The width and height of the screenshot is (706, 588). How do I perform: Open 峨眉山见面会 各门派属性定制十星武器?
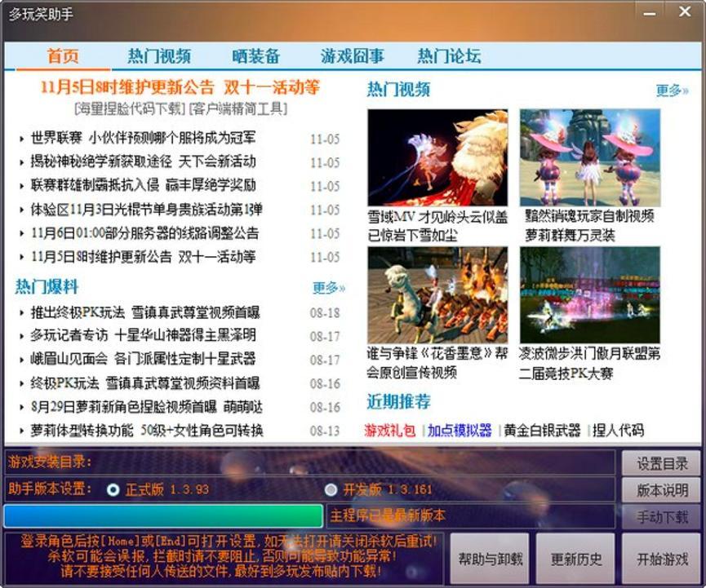tap(143, 359)
